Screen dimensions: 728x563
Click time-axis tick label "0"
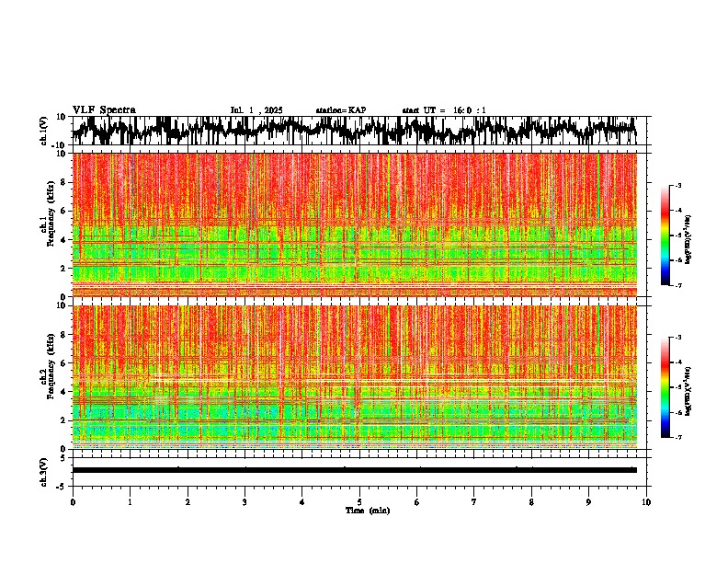(73, 502)
